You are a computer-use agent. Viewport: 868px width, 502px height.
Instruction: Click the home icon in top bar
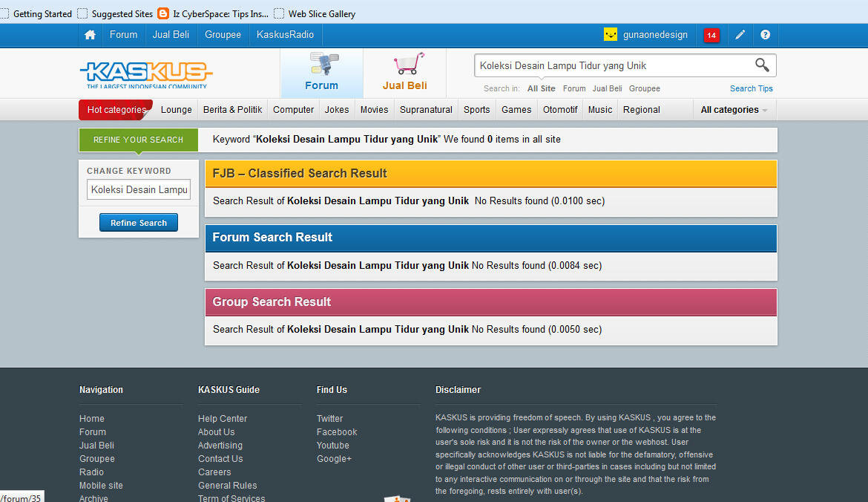[x=90, y=35]
